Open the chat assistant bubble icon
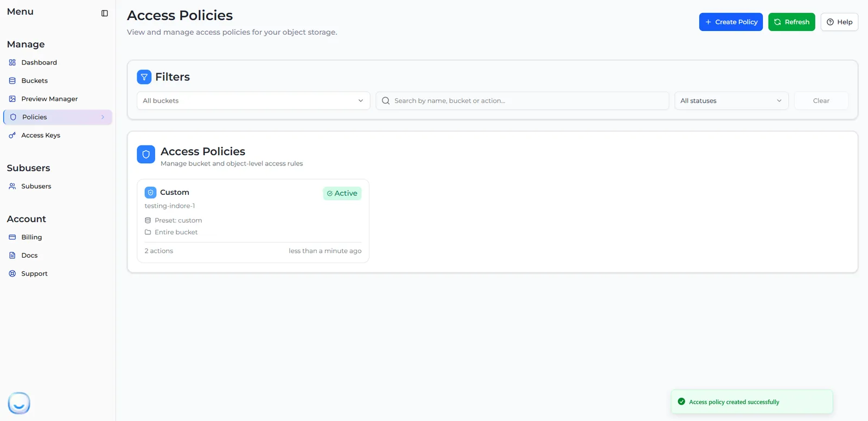 click(19, 403)
